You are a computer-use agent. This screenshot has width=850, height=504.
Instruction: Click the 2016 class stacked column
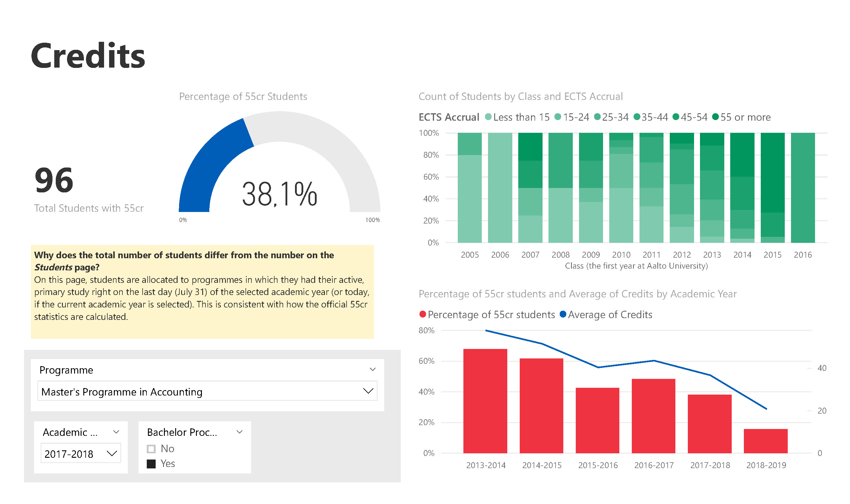coord(803,187)
